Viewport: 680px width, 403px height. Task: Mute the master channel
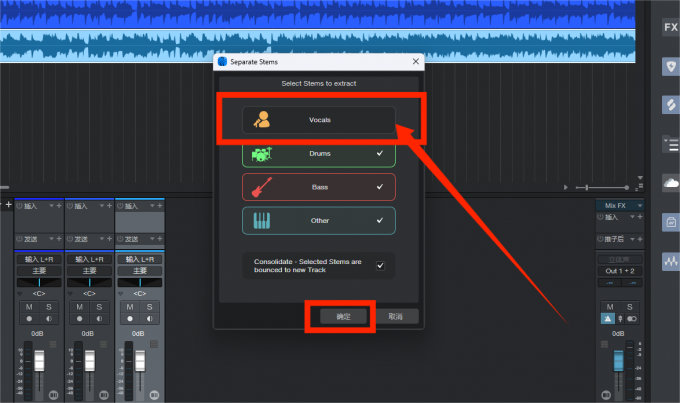[x=610, y=307]
